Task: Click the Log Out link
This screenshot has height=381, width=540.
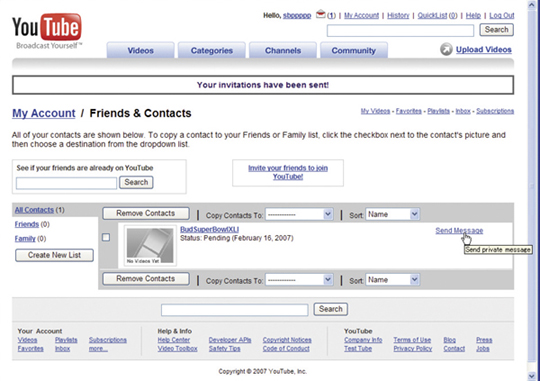Action: click(502, 16)
